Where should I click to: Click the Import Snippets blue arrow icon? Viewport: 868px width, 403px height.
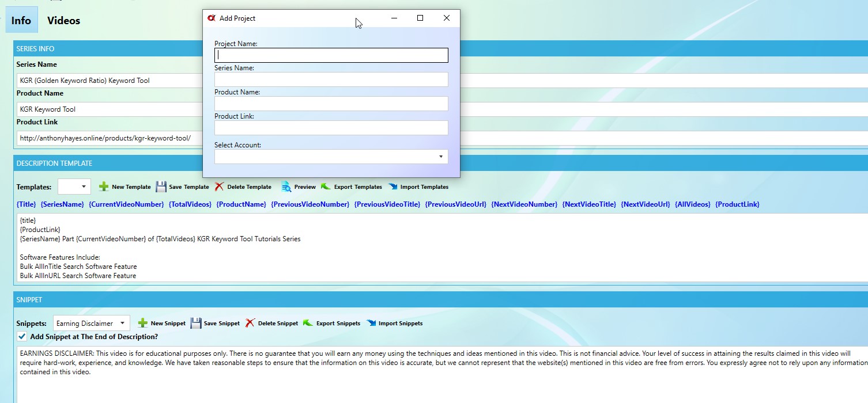(x=371, y=323)
